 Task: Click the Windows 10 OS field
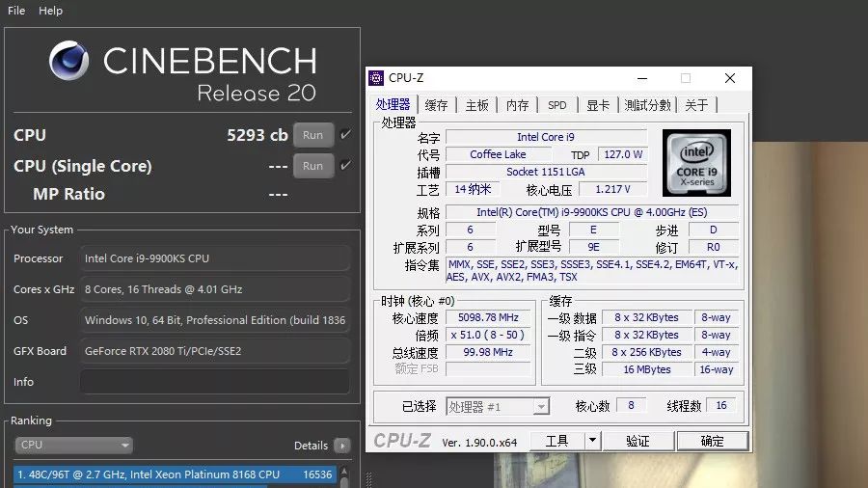point(215,320)
